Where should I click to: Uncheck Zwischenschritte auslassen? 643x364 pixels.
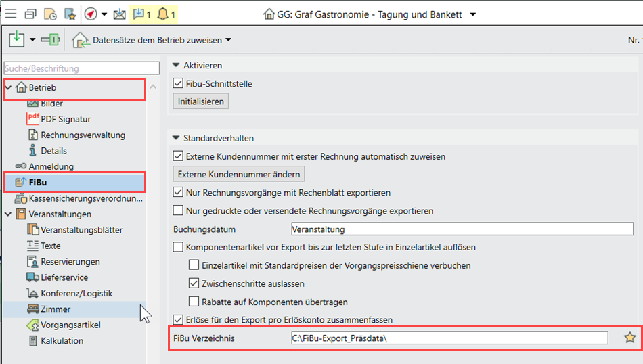pyautogui.click(x=194, y=283)
